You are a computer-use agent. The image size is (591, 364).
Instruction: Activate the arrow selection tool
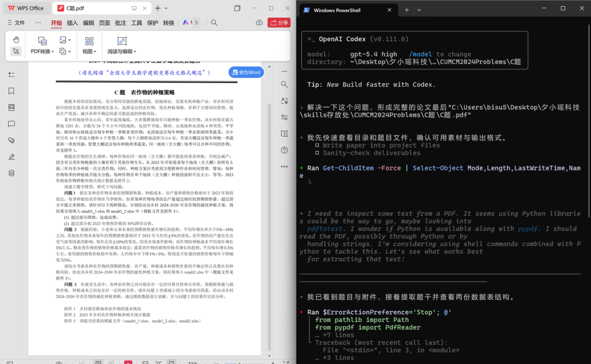pos(16,51)
